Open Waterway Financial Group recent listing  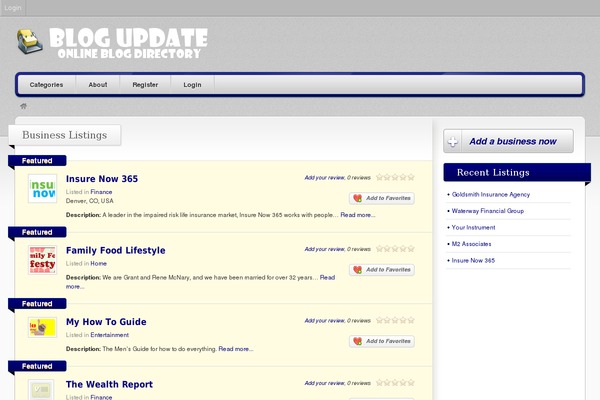pyautogui.click(x=488, y=211)
